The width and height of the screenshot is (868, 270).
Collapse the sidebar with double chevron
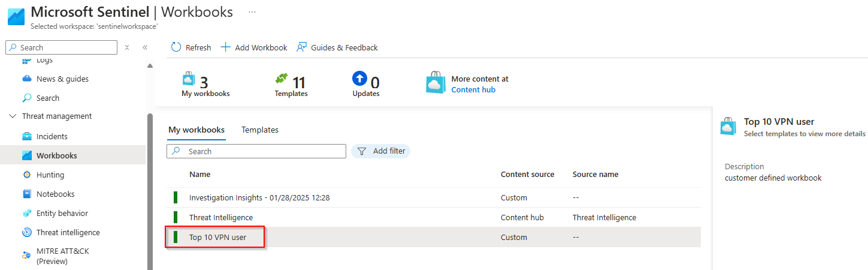(x=145, y=47)
